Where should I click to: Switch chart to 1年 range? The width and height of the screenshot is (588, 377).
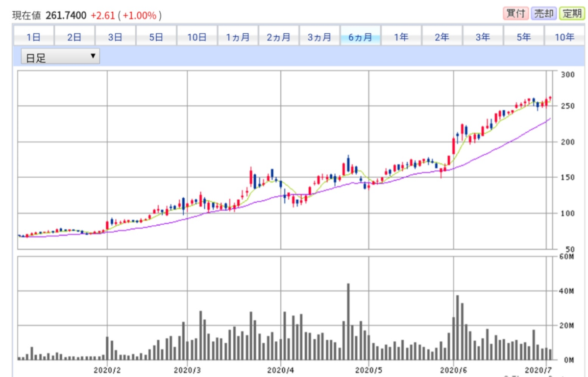tap(401, 37)
